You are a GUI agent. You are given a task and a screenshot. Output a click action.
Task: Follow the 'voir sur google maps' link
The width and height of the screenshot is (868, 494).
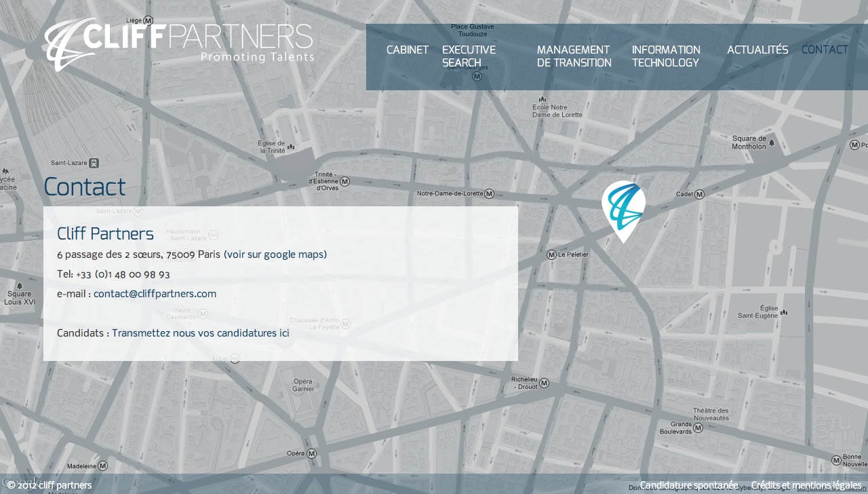(275, 254)
